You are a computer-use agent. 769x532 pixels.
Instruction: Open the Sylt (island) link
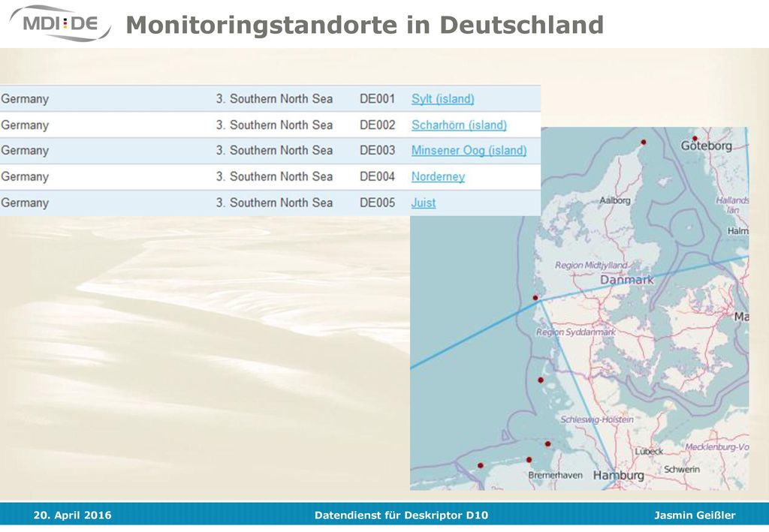pos(443,99)
